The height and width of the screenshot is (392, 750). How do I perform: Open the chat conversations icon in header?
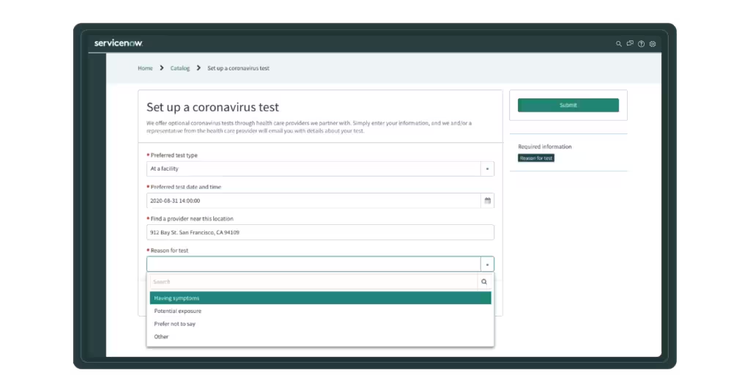pyautogui.click(x=630, y=44)
